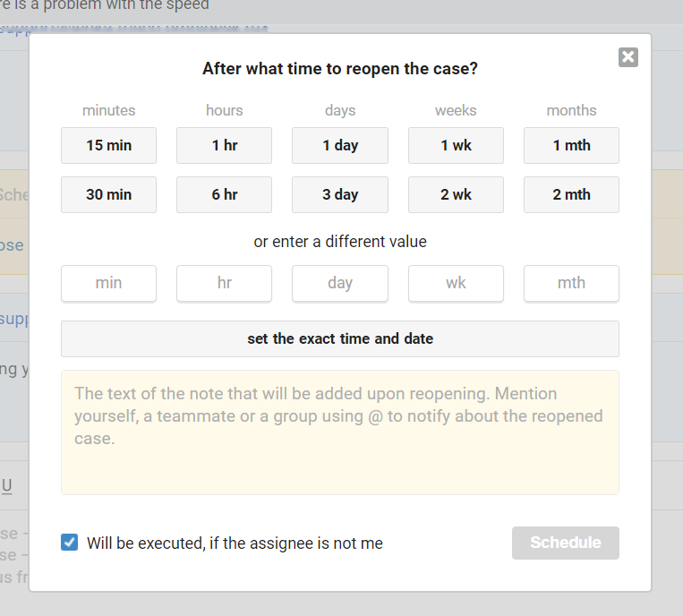This screenshot has height=616, width=683.
Task: Click the custom hours input field
Action: click(224, 283)
